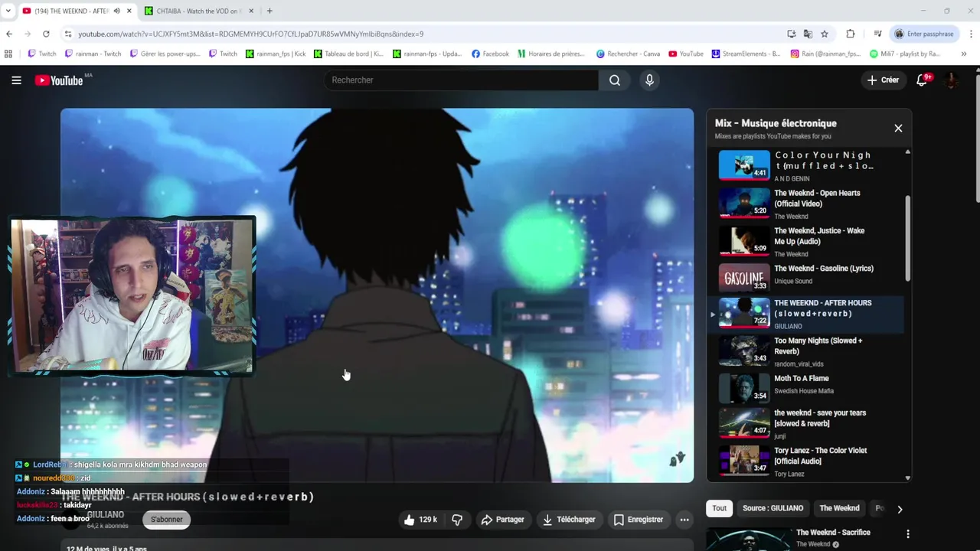980x551 pixels.
Task: Open the Mili7 Spotify playlist bookmark
Action: [906, 54]
